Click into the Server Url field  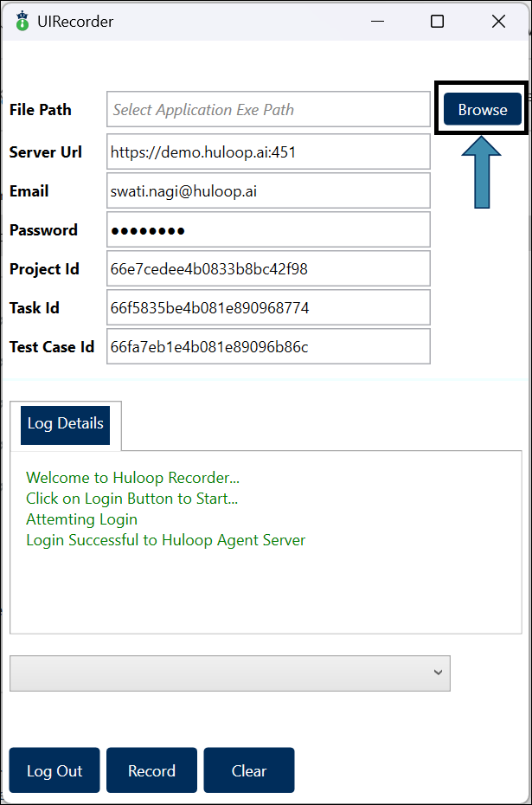pyautogui.click(x=268, y=152)
